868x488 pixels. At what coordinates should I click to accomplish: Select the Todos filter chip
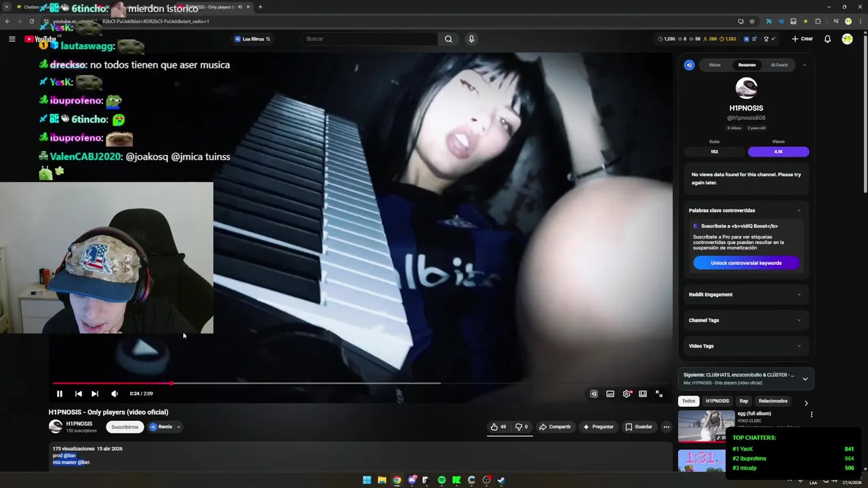point(688,401)
